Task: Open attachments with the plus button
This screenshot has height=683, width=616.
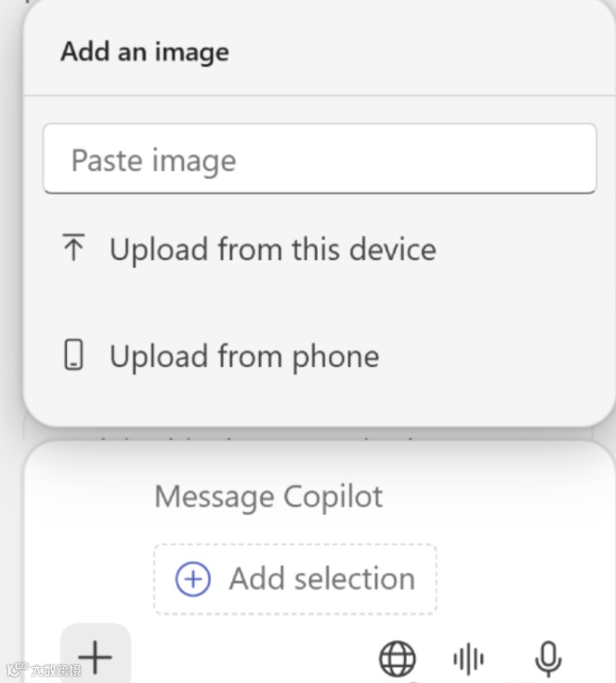Action: (x=95, y=657)
